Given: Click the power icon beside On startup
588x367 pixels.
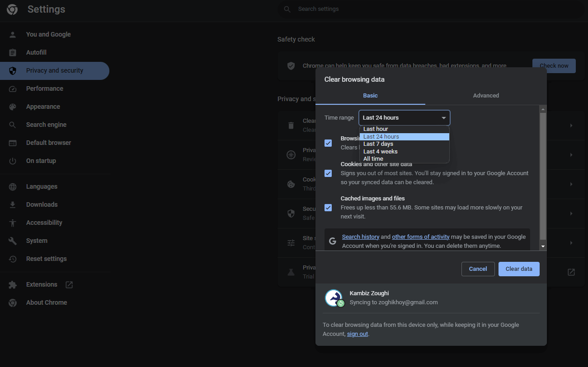Looking at the screenshot, I should coord(13,161).
